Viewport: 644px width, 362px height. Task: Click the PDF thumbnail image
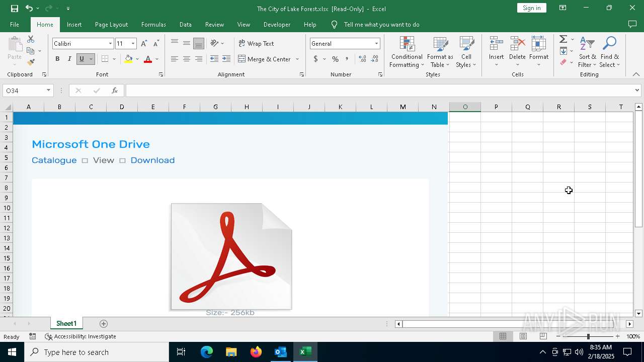click(x=231, y=256)
